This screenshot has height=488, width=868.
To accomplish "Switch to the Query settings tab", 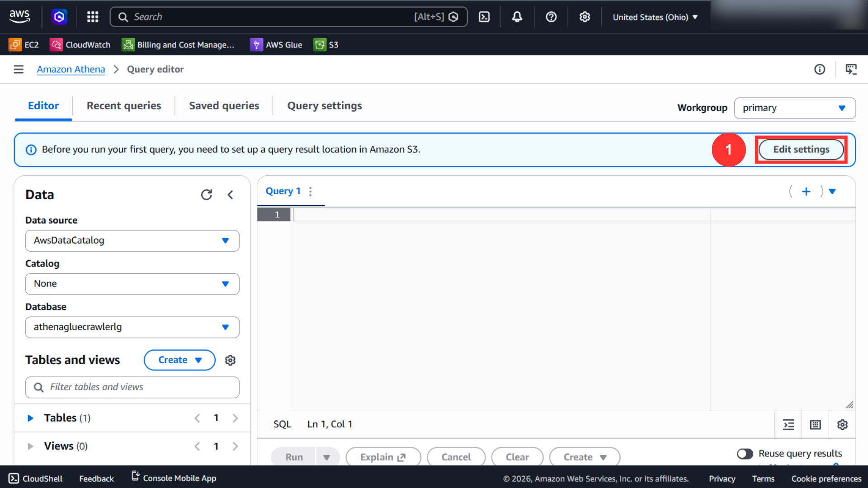I will pyautogui.click(x=325, y=106).
